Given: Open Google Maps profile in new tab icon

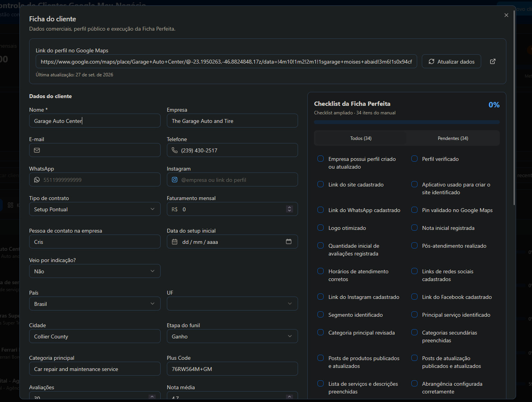Looking at the screenshot, I should point(493,62).
